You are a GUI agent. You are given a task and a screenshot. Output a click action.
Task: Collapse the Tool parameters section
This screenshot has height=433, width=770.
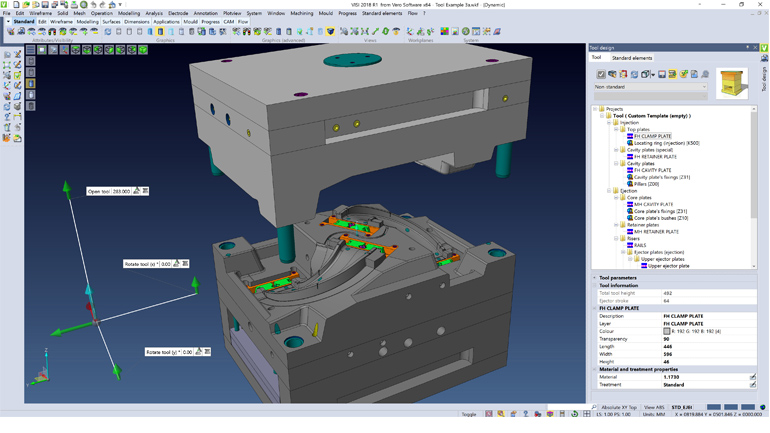coord(595,278)
